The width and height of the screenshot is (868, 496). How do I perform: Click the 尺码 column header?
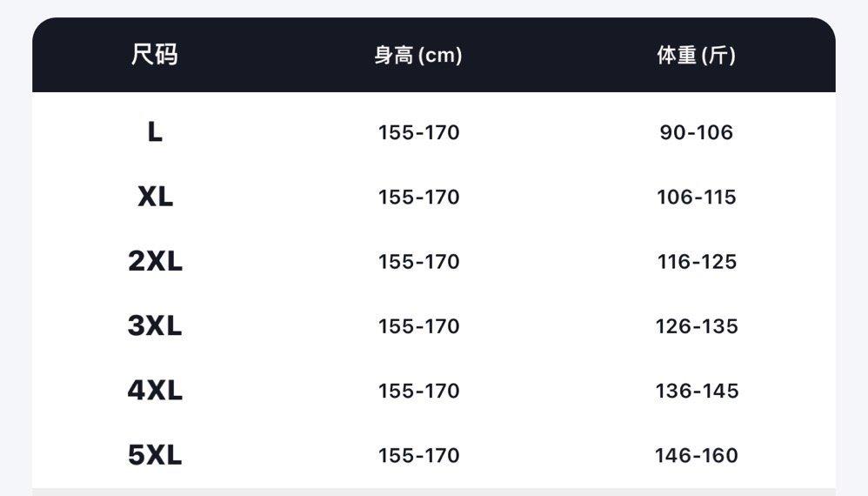coord(155,55)
